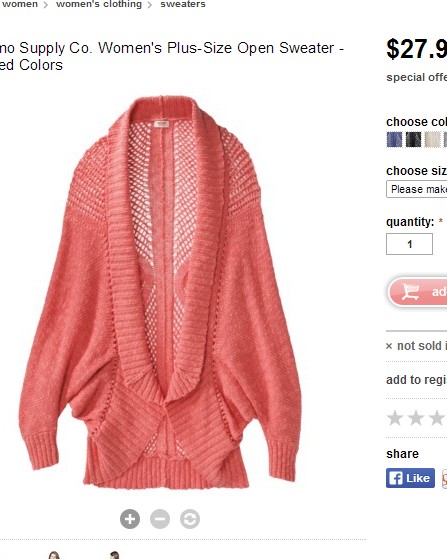
Task: Rate with the second star
Action: pyautogui.click(x=416, y=418)
